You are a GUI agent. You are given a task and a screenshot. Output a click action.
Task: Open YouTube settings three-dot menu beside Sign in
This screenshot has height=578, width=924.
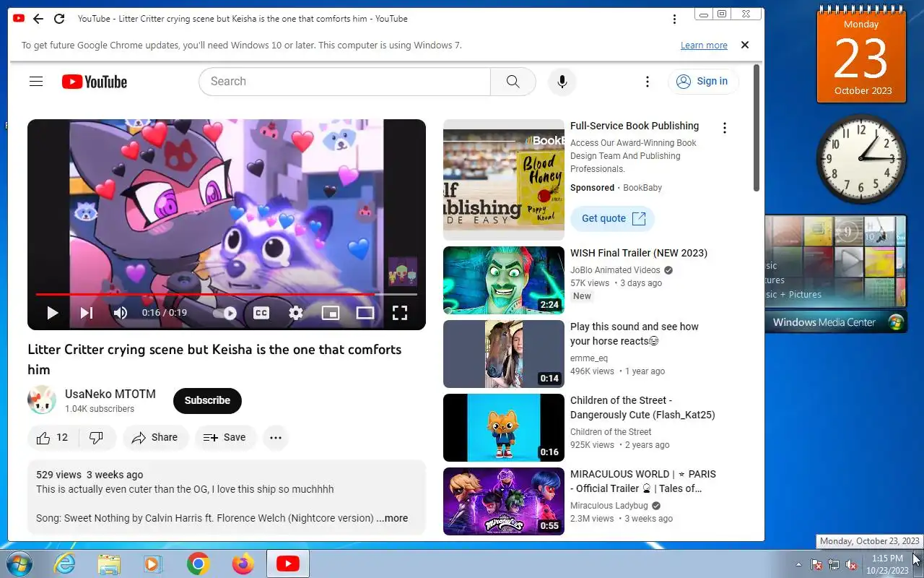coord(648,82)
